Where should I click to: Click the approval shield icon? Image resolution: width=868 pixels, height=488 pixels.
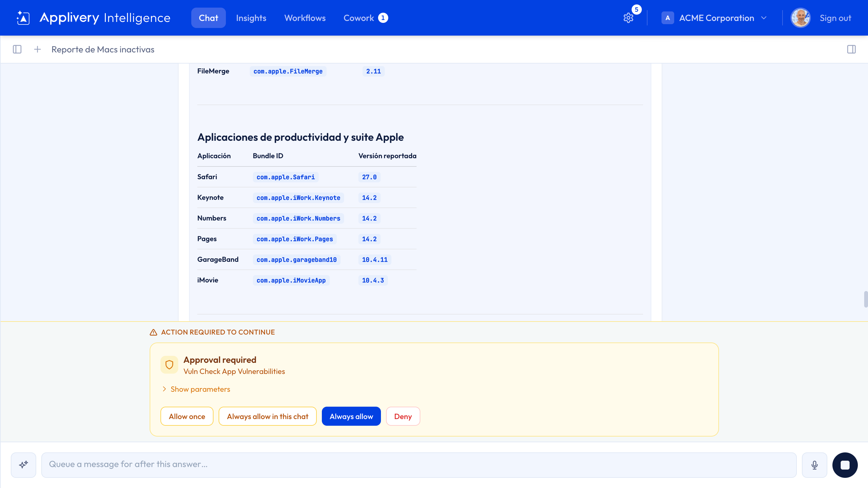click(169, 365)
